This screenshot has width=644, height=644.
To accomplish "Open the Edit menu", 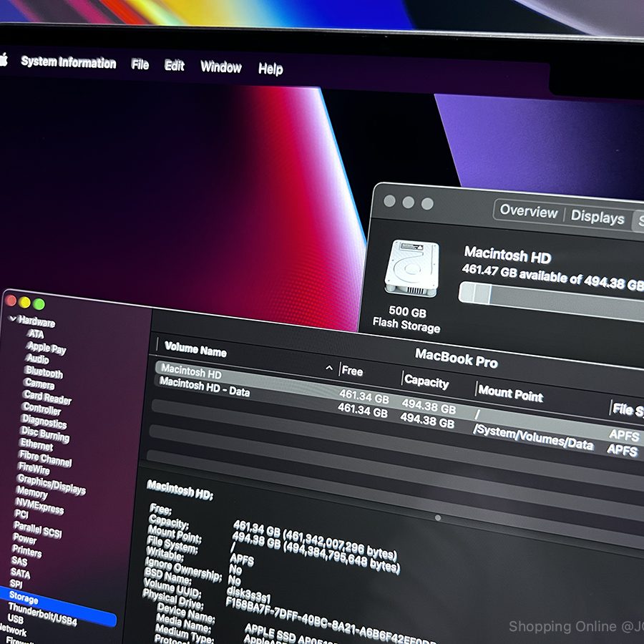I will click(x=174, y=66).
